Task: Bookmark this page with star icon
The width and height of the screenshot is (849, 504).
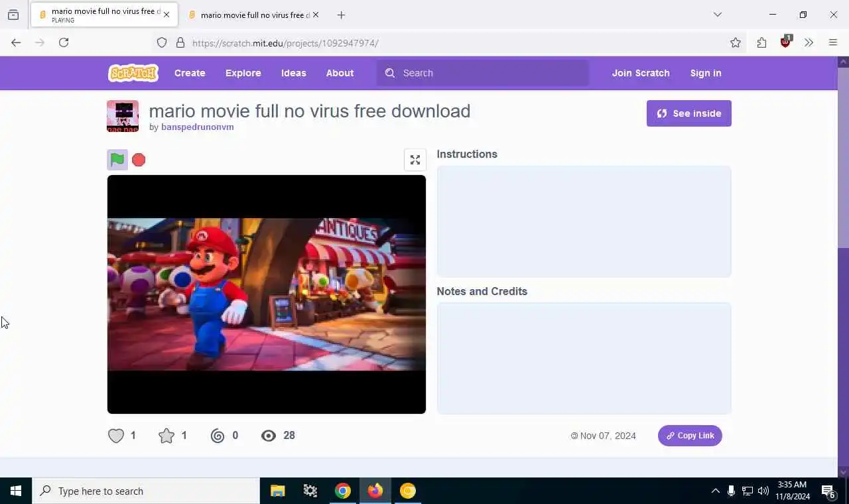Action: pos(736,43)
